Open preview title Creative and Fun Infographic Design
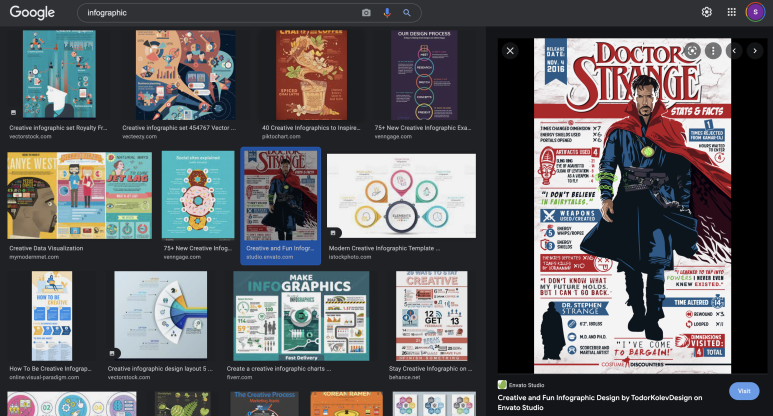773x416 pixels. pyautogui.click(x=599, y=402)
